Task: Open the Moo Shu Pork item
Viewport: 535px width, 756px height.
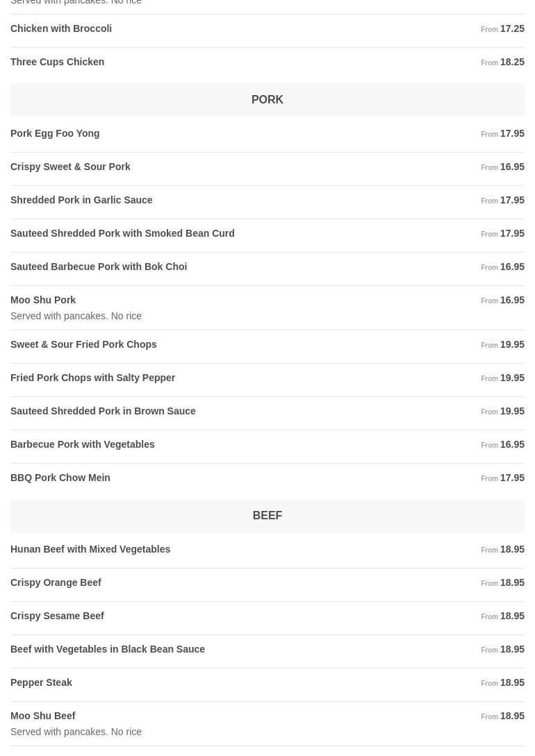Action: pos(43,301)
